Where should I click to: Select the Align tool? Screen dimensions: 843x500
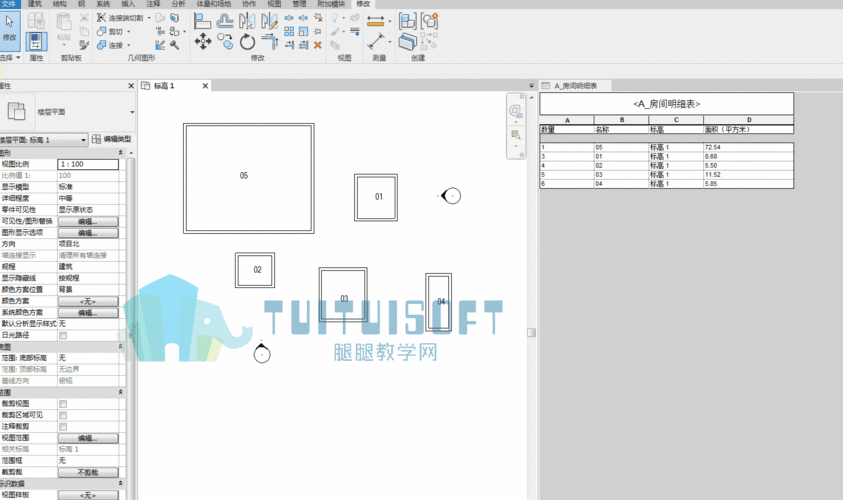pyautogui.click(x=202, y=21)
